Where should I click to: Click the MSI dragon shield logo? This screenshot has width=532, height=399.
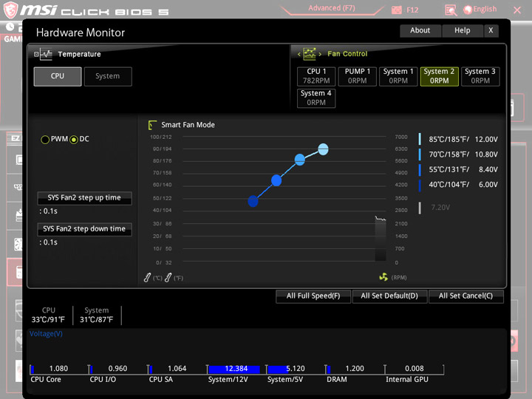10,10
